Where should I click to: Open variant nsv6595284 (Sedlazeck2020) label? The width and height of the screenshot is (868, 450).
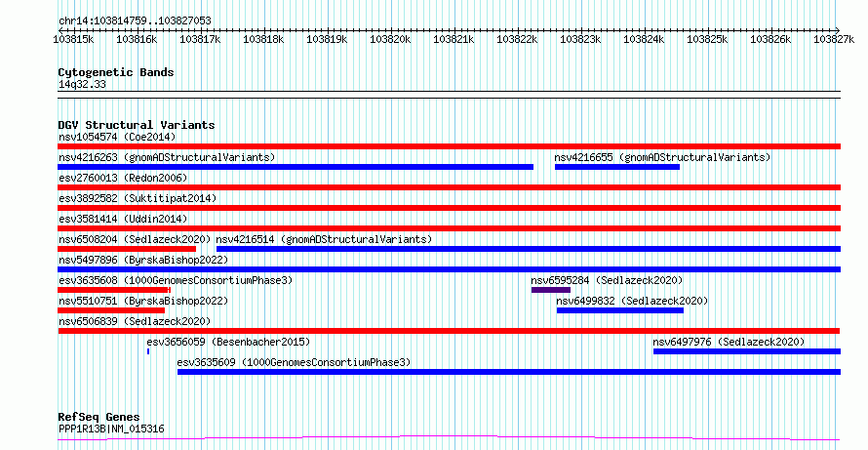tap(607, 280)
